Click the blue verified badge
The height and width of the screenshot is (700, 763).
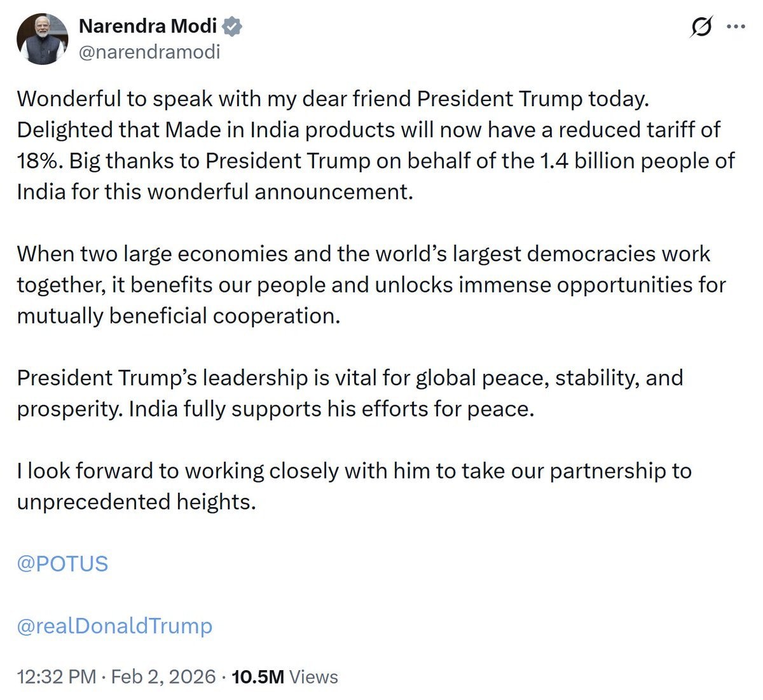tap(232, 26)
